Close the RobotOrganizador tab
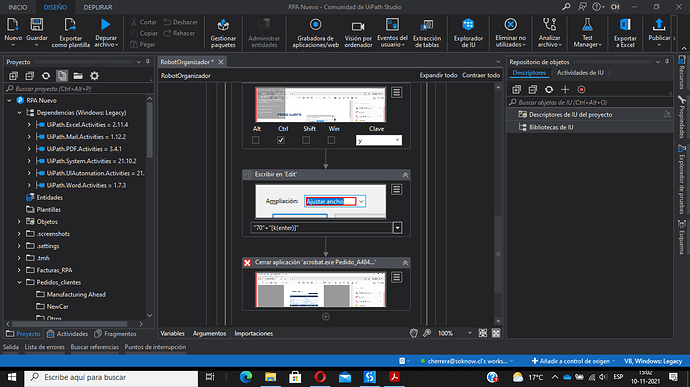Viewport: 690px width, 387px height. (221, 62)
